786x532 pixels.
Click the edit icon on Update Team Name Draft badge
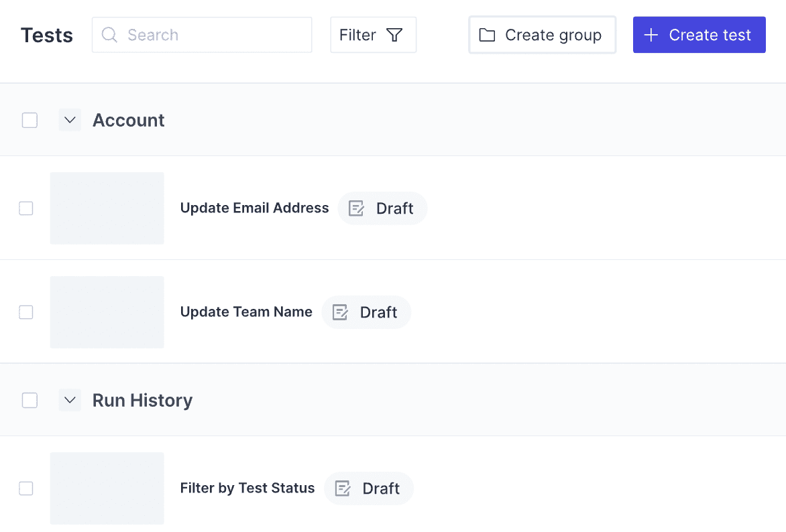coord(341,312)
